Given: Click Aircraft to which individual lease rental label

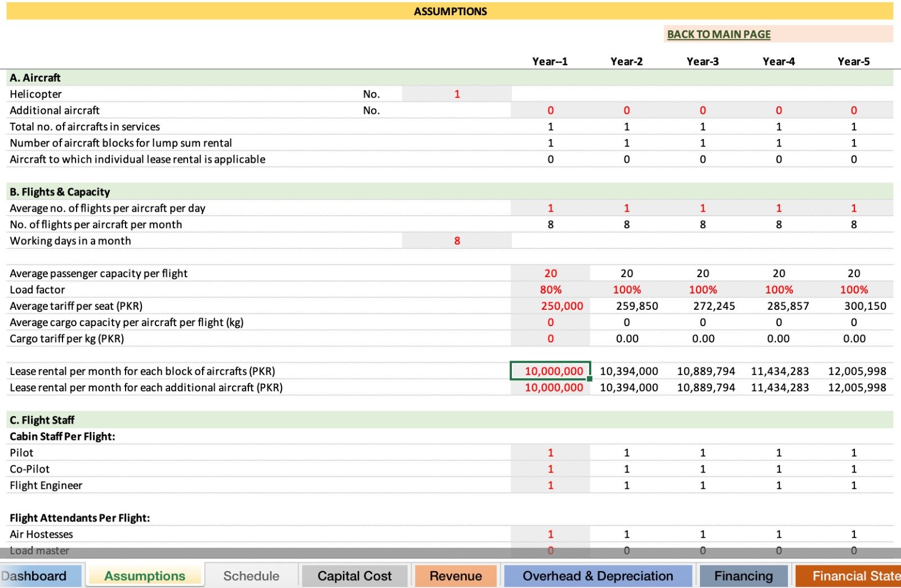Looking at the screenshot, I should tap(137, 159).
